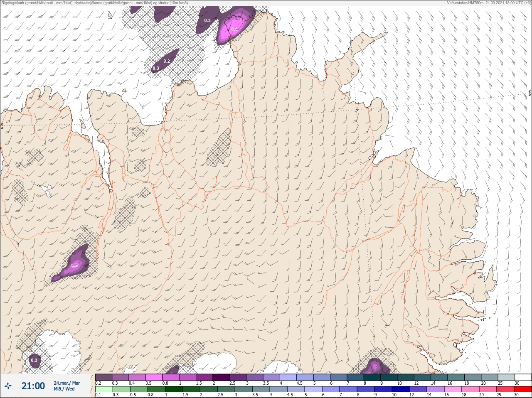The width and height of the screenshot is (532, 398).
Task: Pick the bottom-row dark green swatch starting at 1
Action: click(174, 389)
